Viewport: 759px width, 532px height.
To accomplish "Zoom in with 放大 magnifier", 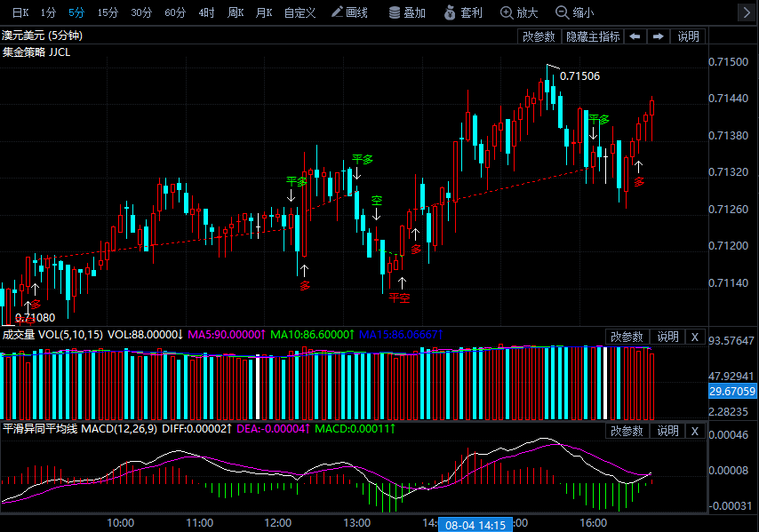I will [519, 12].
